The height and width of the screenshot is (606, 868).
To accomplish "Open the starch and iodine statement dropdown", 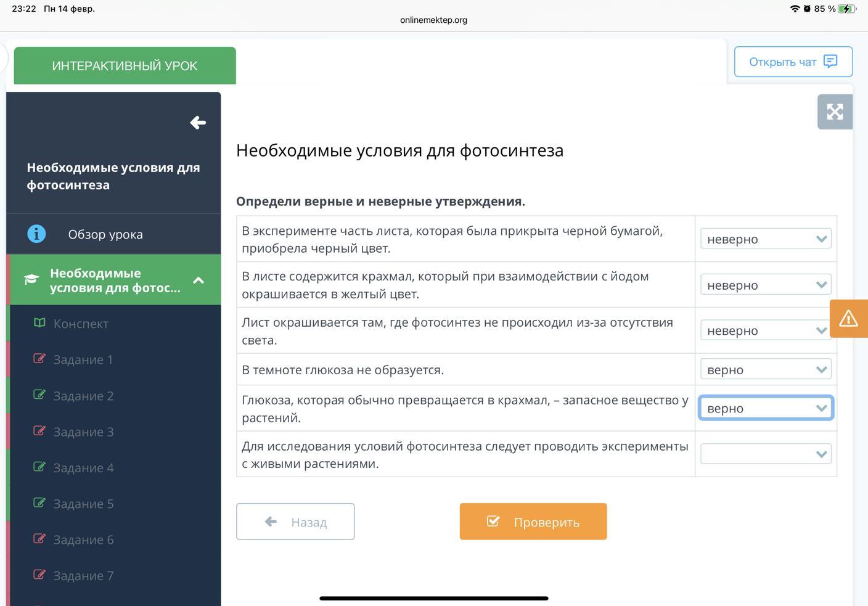I will pos(766,285).
